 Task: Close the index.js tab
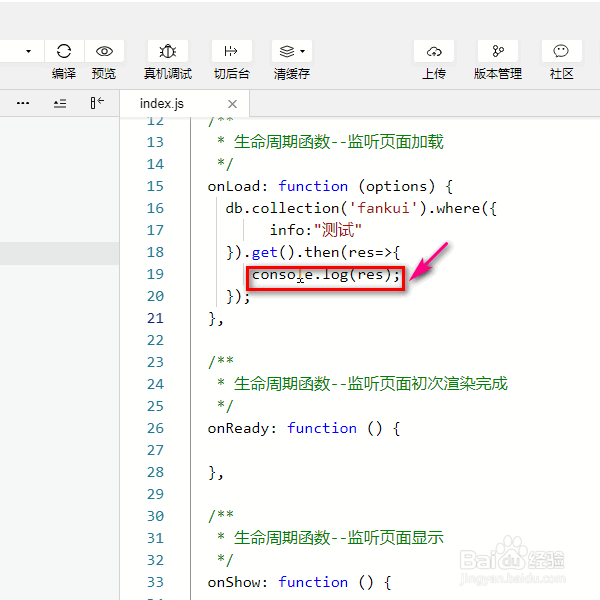pyautogui.click(x=232, y=104)
